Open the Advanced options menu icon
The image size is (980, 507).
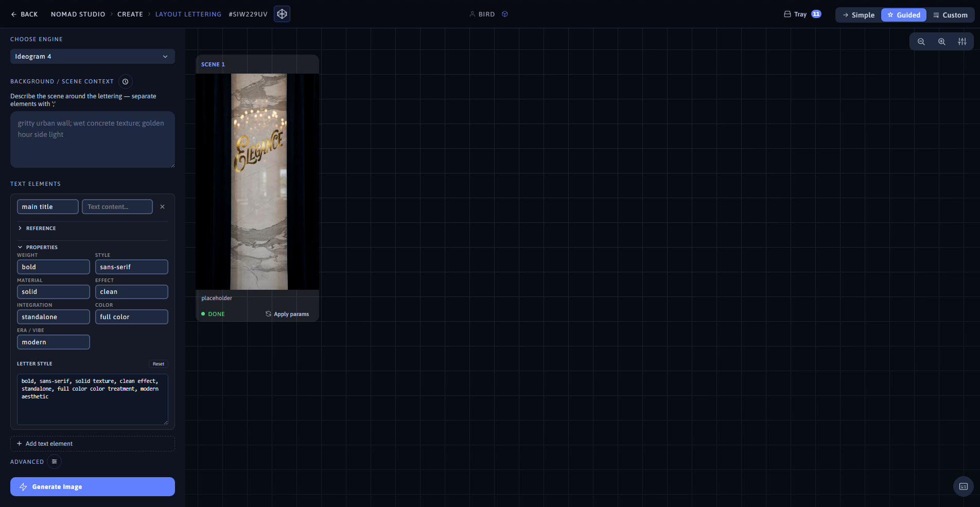click(54, 462)
